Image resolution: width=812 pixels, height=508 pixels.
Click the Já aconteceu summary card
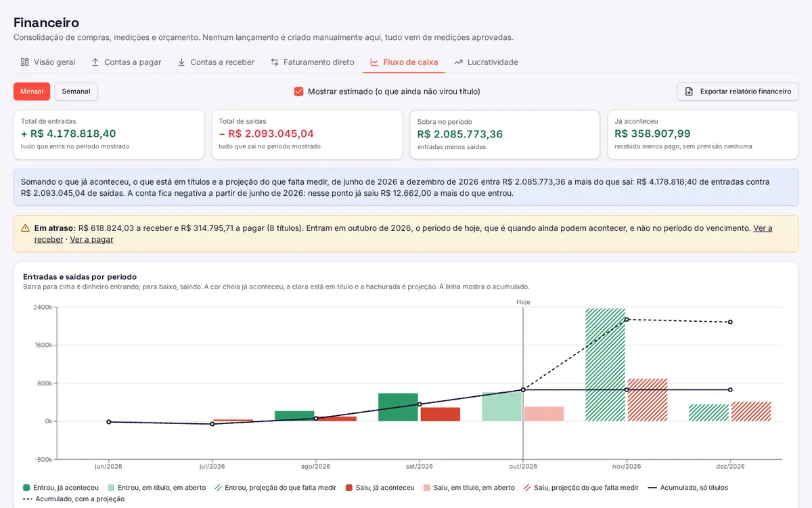click(x=703, y=135)
